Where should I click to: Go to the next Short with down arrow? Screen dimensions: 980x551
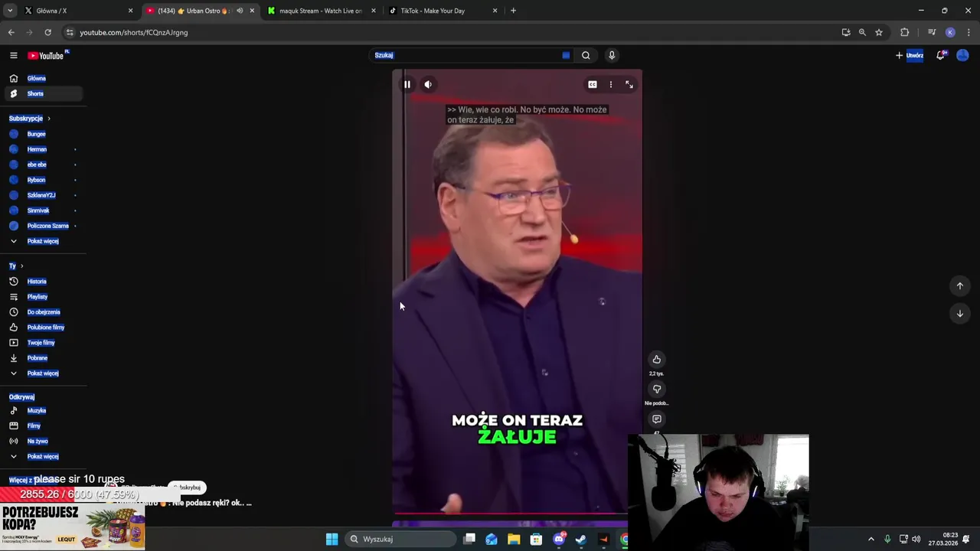click(959, 314)
